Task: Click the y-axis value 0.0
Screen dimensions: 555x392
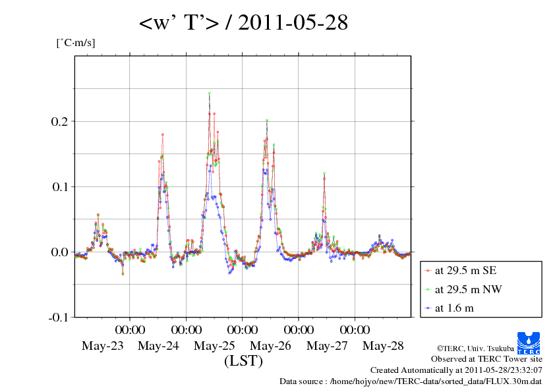Action: [x=59, y=252]
